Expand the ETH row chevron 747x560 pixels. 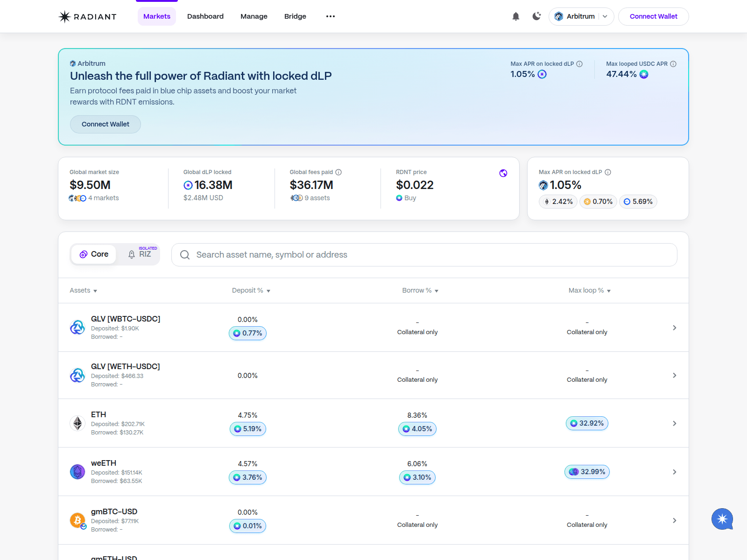click(x=675, y=423)
